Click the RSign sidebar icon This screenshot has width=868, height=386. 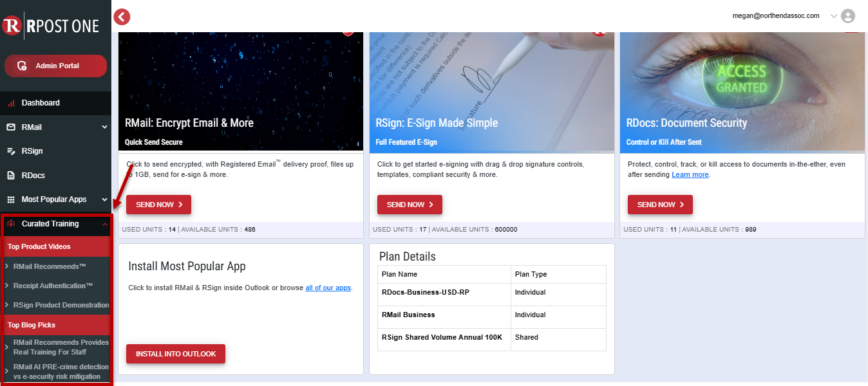tap(11, 151)
